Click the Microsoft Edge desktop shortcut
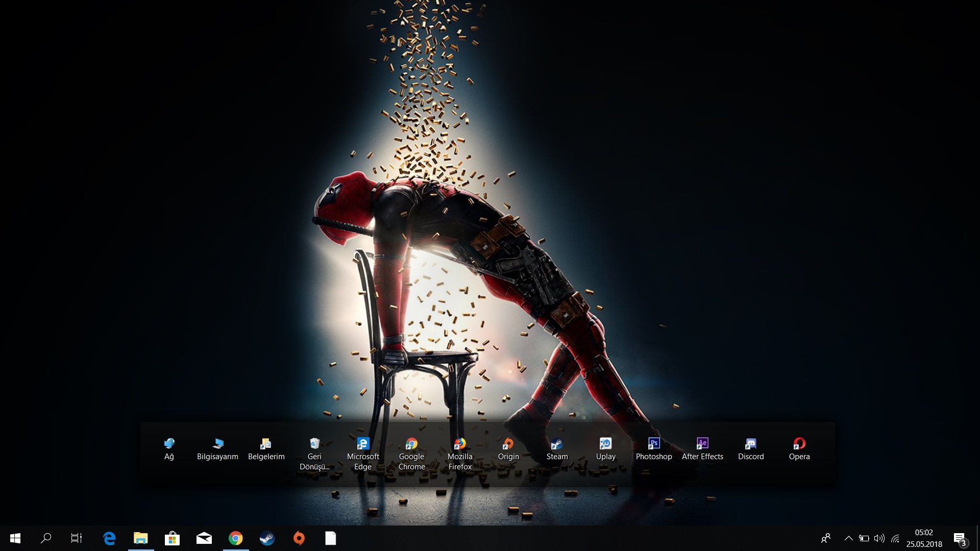This screenshot has height=551, width=980. coord(363,444)
